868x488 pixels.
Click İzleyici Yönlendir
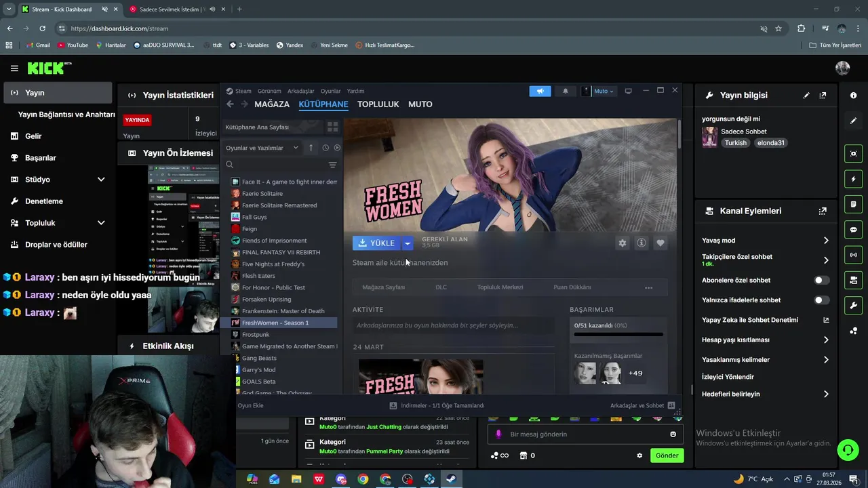click(728, 377)
